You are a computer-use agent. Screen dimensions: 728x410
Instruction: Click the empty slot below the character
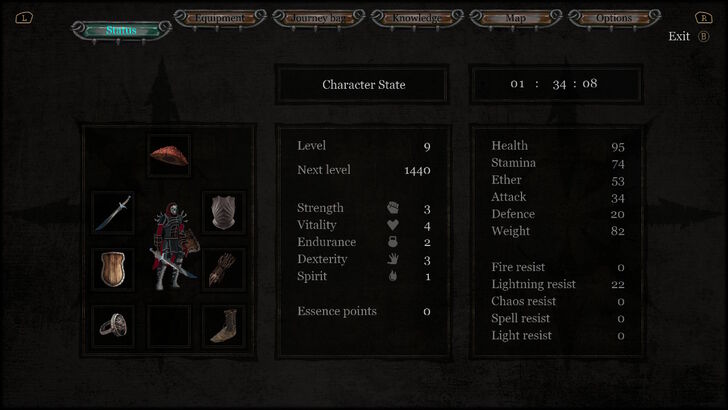[169, 326]
